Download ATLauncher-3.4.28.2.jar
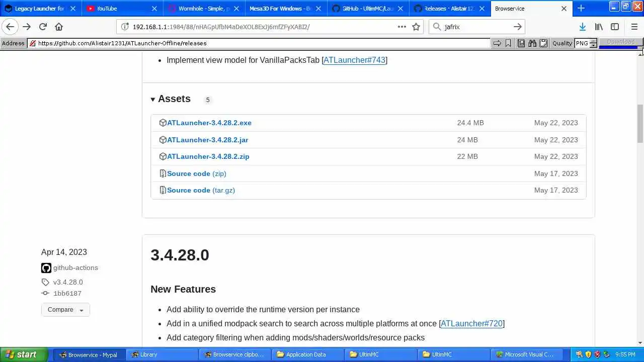The width and height of the screenshot is (644, 362). (x=207, y=140)
